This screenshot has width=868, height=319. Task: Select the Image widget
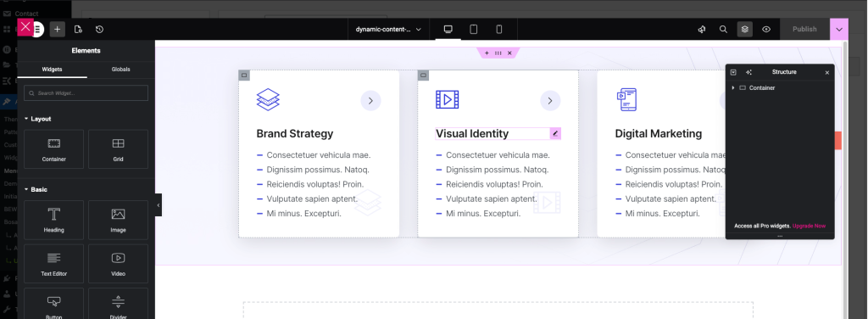(x=118, y=220)
